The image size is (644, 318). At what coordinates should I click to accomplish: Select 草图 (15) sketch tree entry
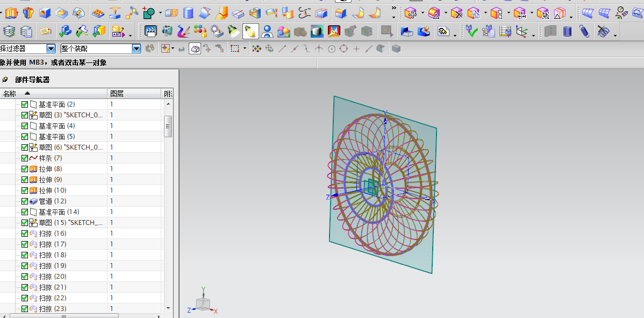point(70,223)
